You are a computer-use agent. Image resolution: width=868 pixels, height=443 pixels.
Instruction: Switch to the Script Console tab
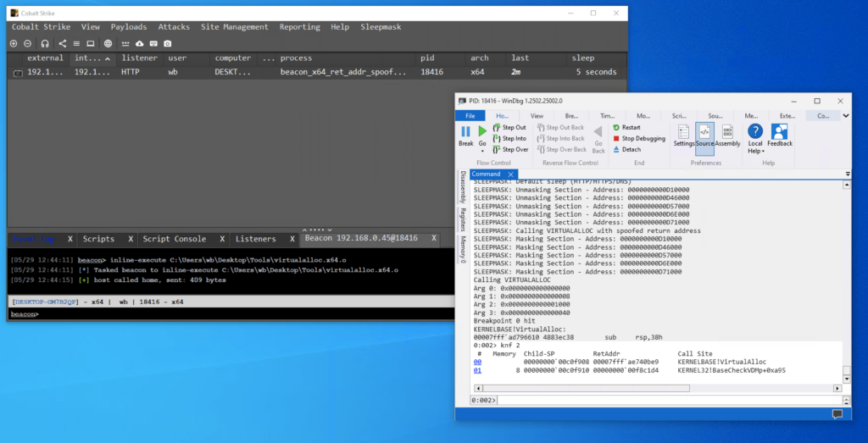pyautogui.click(x=174, y=239)
